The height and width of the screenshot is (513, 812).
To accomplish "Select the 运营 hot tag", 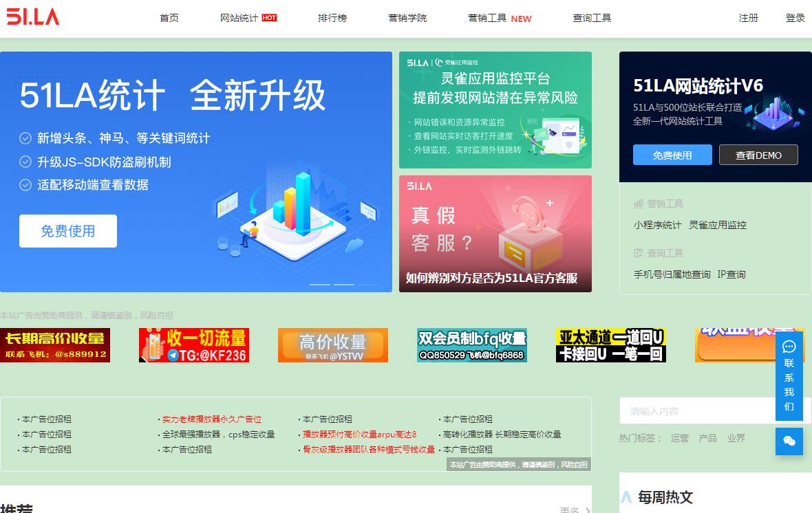I will coord(679,438).
